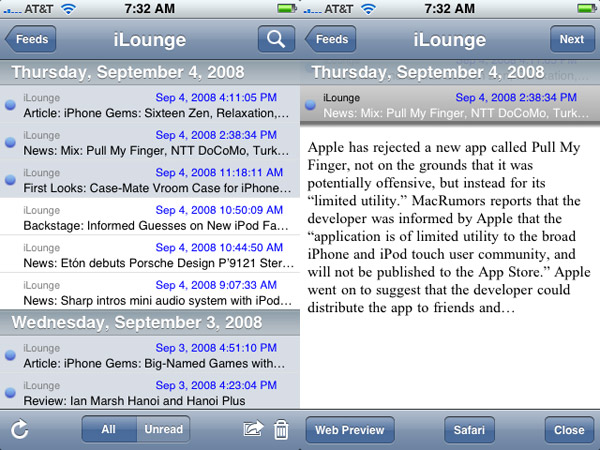Image resolution: width=600 pixels, height=450 pixels.
Task: Tap unread dot beside Case-Mate Vroom Case row
Action: click(10, 179)
